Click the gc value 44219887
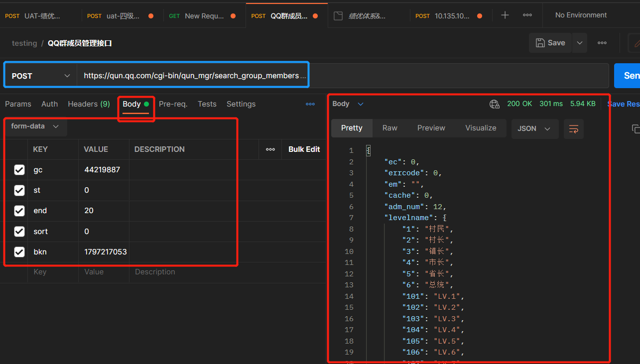640x364 pixels. coord(102,170)
